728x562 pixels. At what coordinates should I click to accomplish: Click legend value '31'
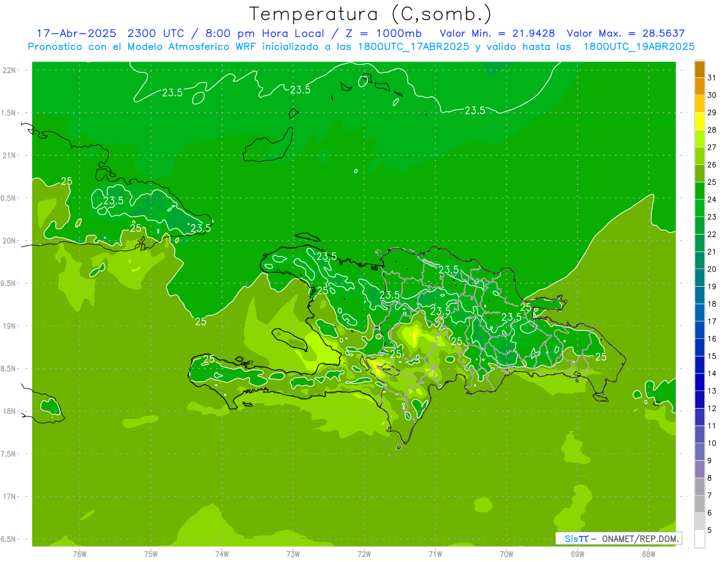click(712, 78)
